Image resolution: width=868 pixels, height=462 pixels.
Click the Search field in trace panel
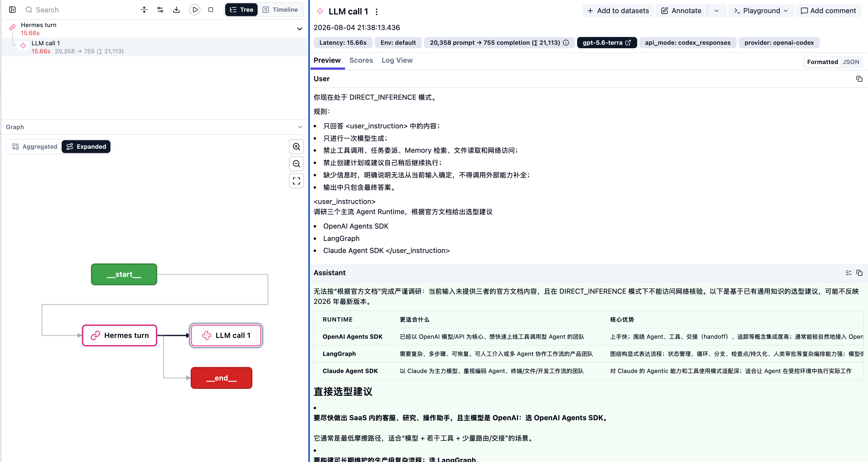click(77, 10)
